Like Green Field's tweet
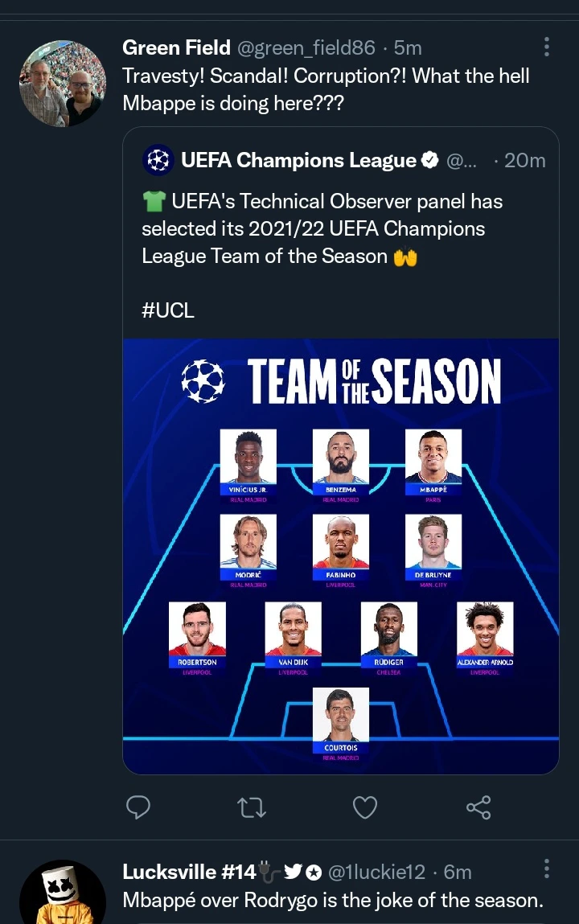 tap(365, 807)
